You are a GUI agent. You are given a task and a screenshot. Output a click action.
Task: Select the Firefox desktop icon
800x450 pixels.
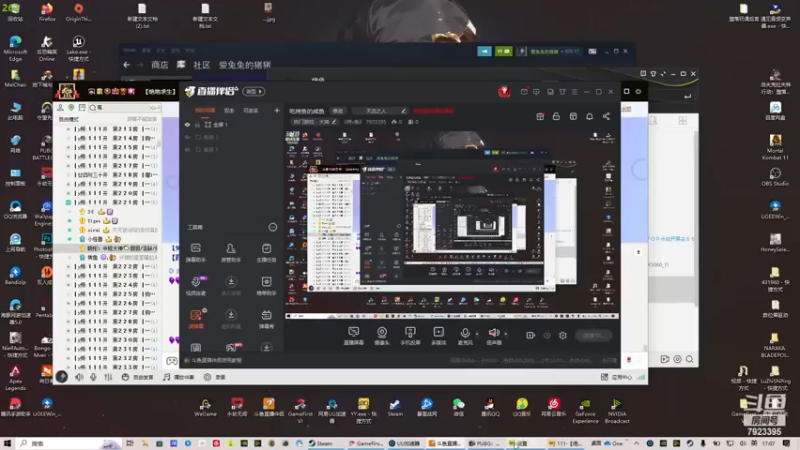[x=46, y=12]
